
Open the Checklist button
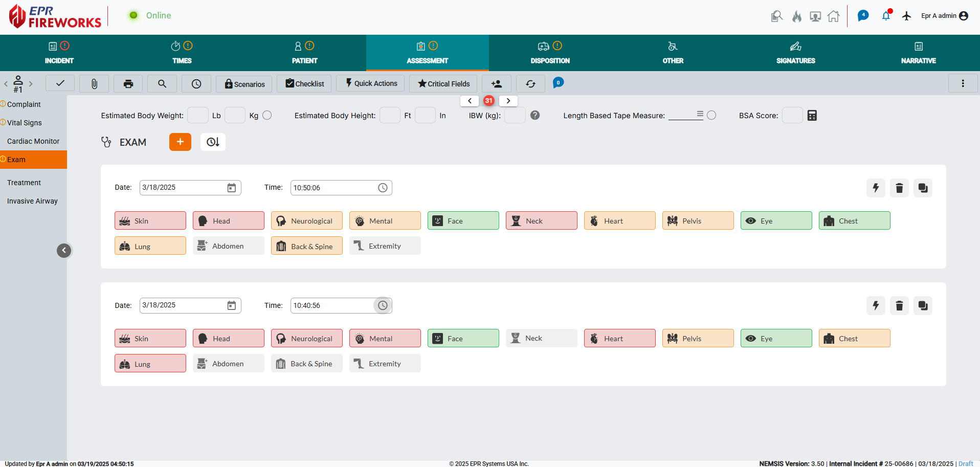coord(304,83)
